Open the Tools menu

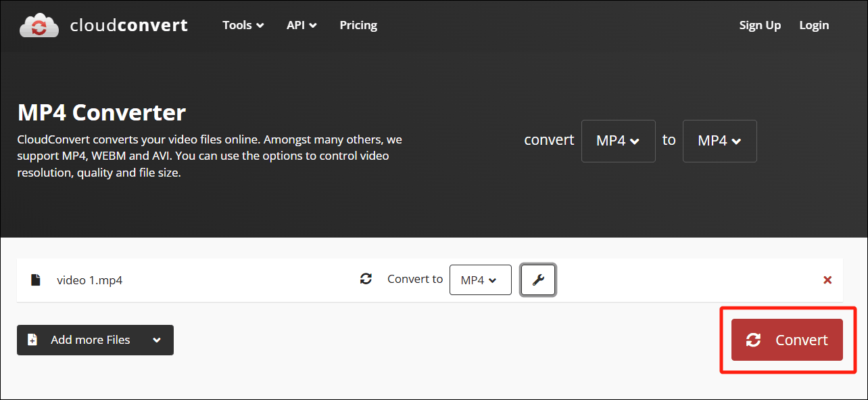click(243, 25)
